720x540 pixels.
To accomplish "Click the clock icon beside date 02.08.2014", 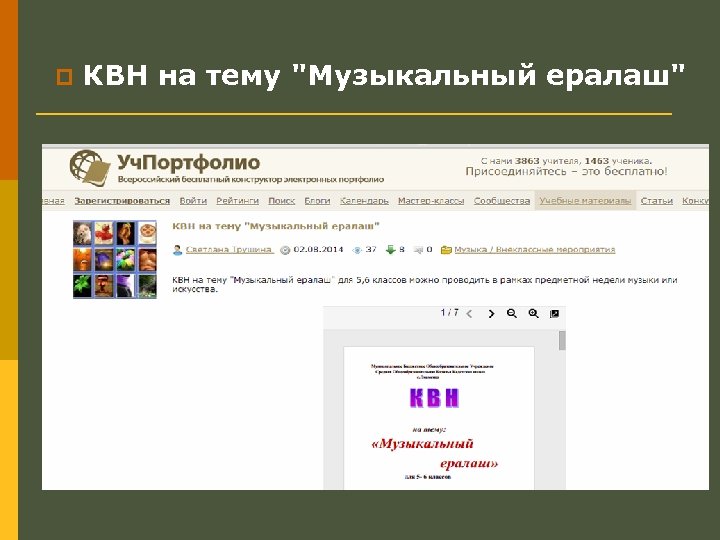I will pyautogui.click(x=285, y=250).
